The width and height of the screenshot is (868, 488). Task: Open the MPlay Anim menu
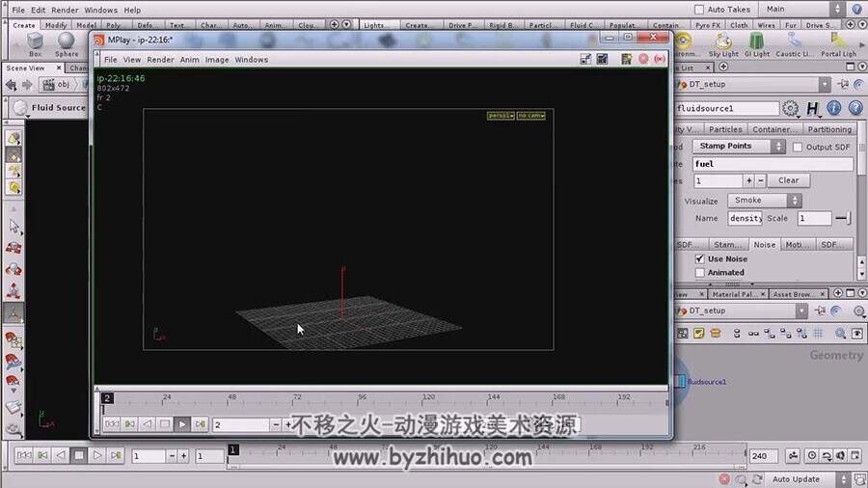pos(189,59)
